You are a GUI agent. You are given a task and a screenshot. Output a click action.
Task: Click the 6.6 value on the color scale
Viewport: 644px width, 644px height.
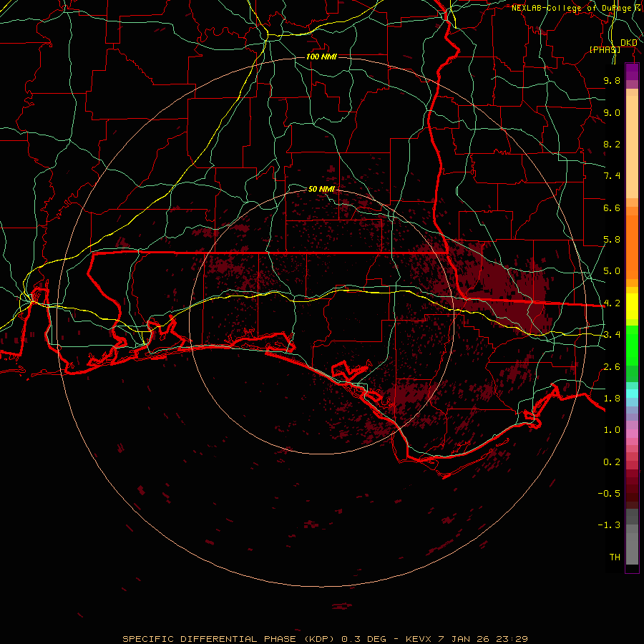pyautogui.click(x=612, y=208)
